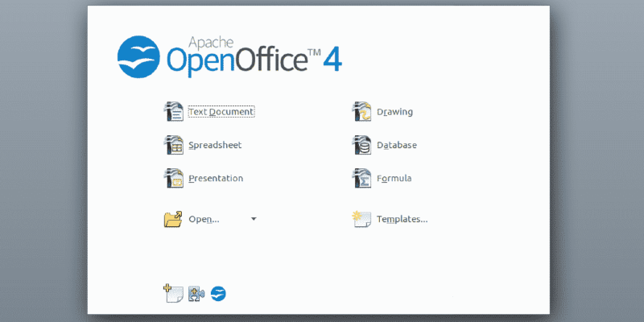The height and width of the screenshot is (322, 644).
Task: Choose the Drawing text label
Action: coord(394,112)
